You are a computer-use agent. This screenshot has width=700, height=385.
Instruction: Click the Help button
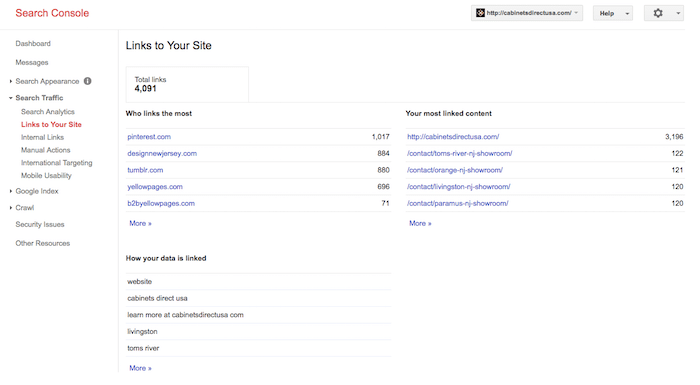pos(612,13)
